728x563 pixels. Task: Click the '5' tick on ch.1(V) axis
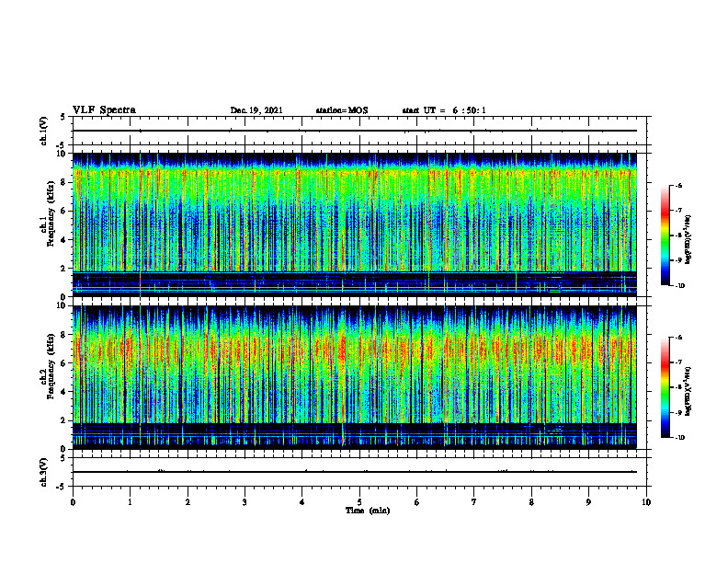coord(63,117)
